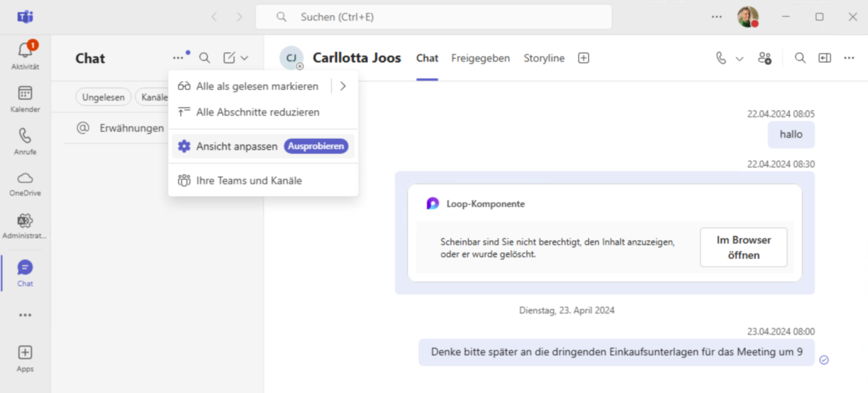Select Alle als gelesen markieren
This screenshot has height=393, width=868.
tap(250, 86)
